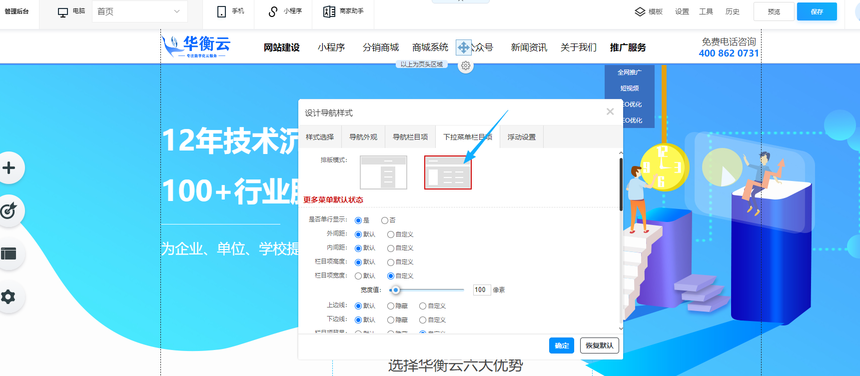Click the 更多菜单默认状态 heading
This screenshot has height=376, width=860.
pyautogui.click(x=333, y=200)
